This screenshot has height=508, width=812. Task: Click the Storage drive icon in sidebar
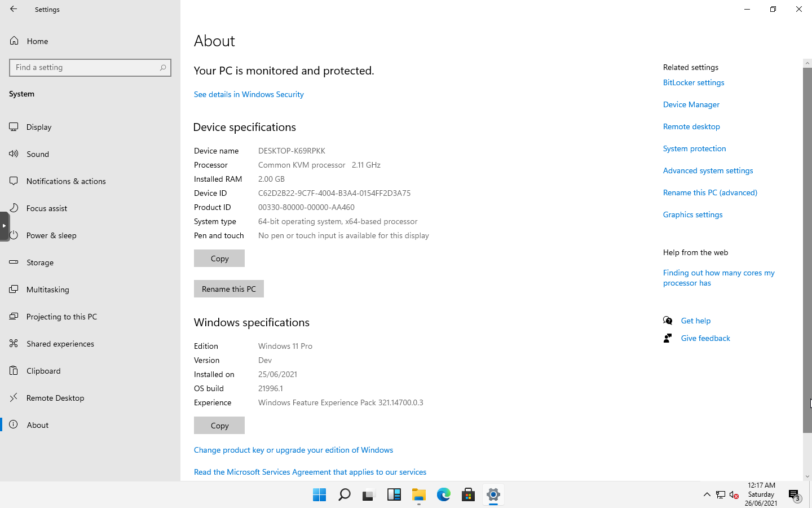click(x=14, y=262)
